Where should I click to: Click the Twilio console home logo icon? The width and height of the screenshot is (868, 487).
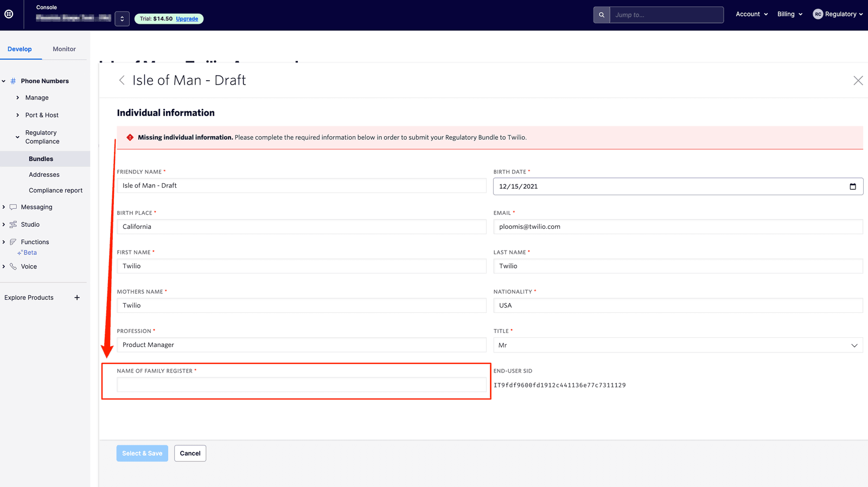click(x=9, y=14)
